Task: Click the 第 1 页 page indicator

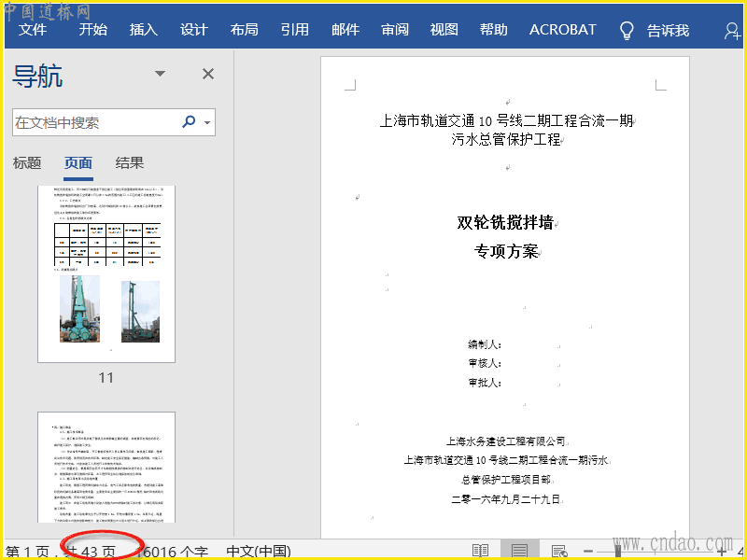Action: (x=28, y=552)
